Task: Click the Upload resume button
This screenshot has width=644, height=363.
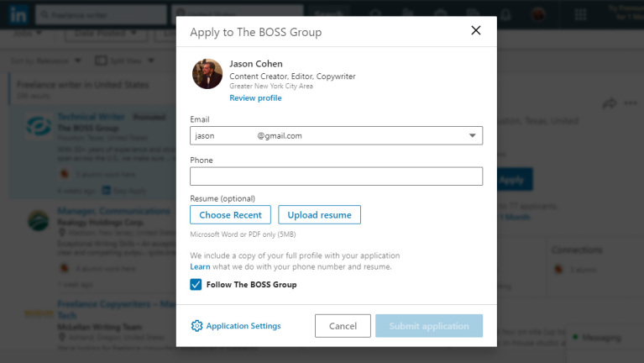Action: click(320, 214)
